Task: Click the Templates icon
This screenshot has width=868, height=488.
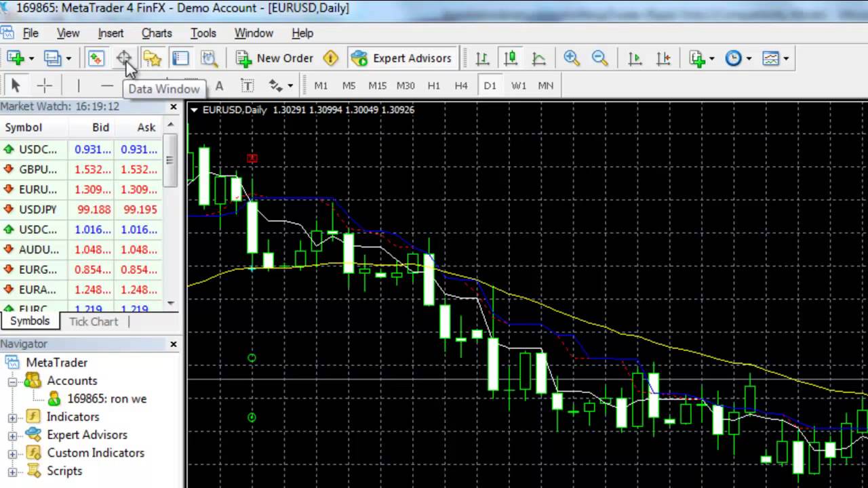Action: click(770, 58)
